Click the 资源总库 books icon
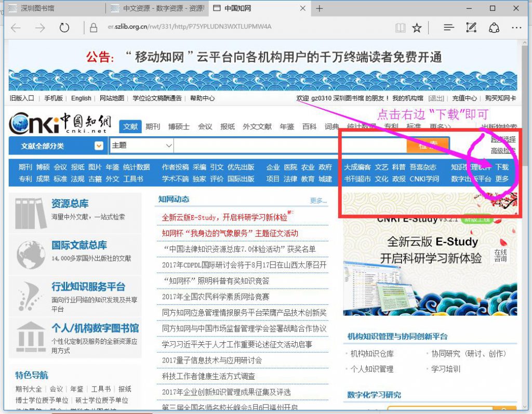 click(30, 213)
